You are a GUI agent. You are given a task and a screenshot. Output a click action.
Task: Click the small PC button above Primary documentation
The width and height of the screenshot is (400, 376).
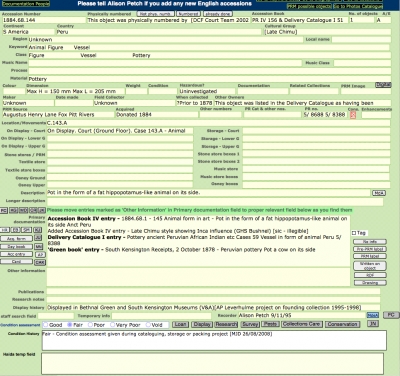point(3,210)
